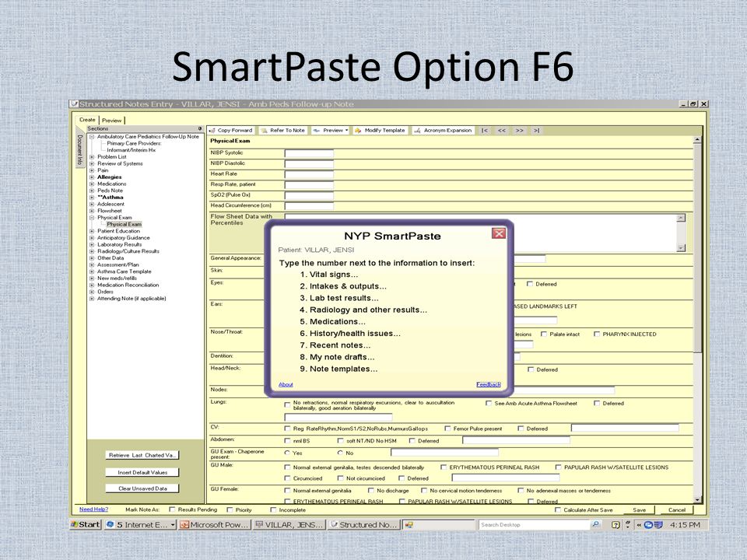
Task: Expand the Allergies tree node
Action: point(92,177)
